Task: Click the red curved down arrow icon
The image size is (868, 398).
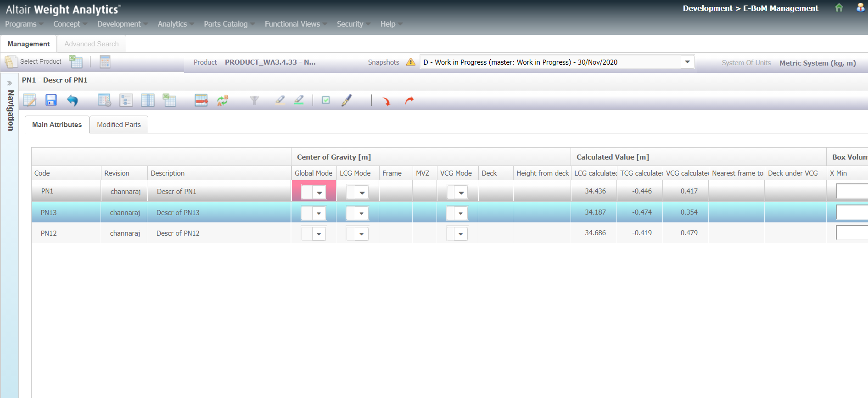Action: click(386, 101)
